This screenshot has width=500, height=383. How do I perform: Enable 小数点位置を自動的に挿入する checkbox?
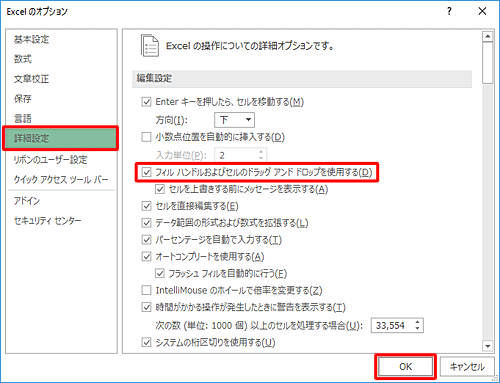(x=146, y=137)
